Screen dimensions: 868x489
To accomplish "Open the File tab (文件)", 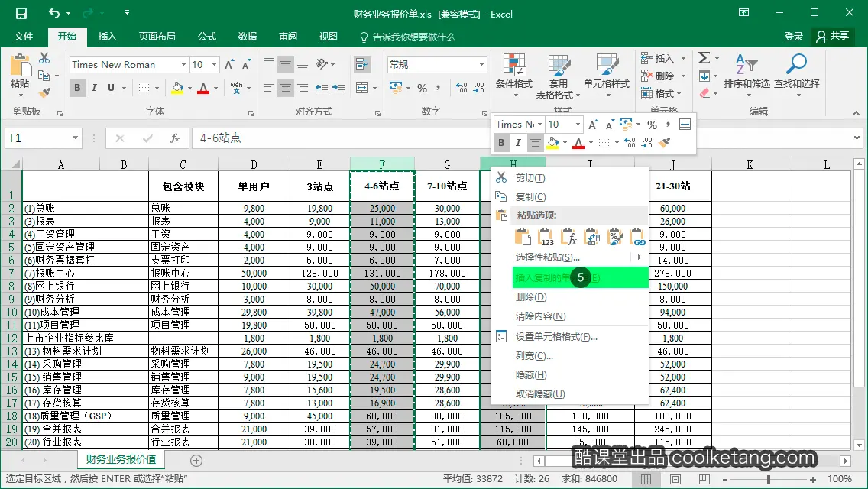I will tap(23, 37).
